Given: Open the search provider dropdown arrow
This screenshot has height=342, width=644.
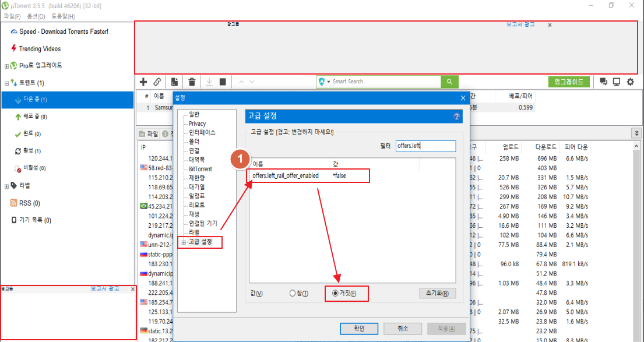Looking at the screenshot, I should pos(329,82).
